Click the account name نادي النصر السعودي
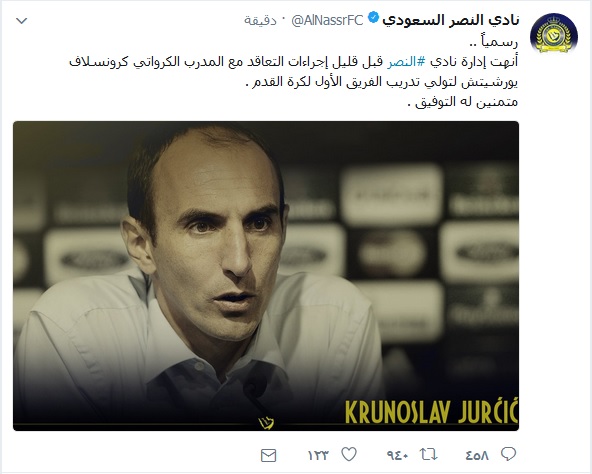 pyautogui.click(x=451, y=20)
